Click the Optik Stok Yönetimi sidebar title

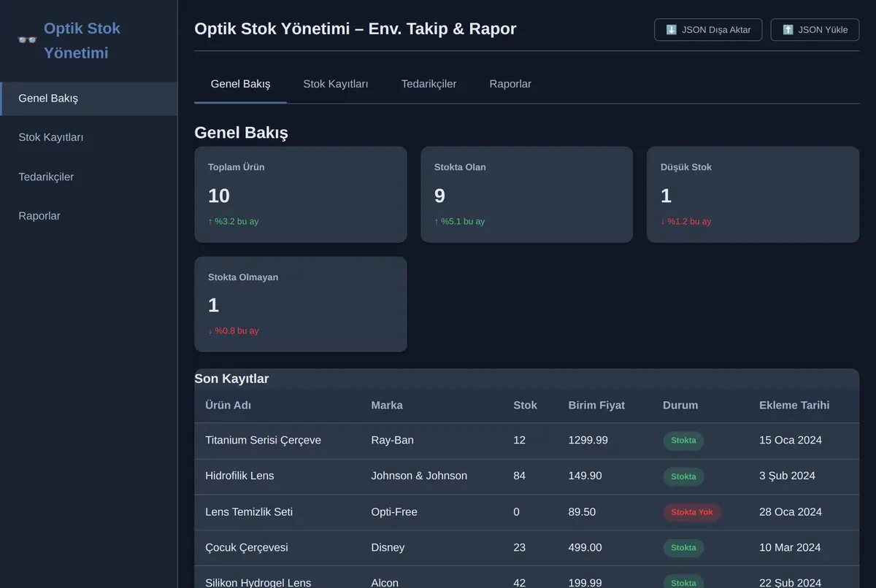pyautogui.click(x=82, y=41)
